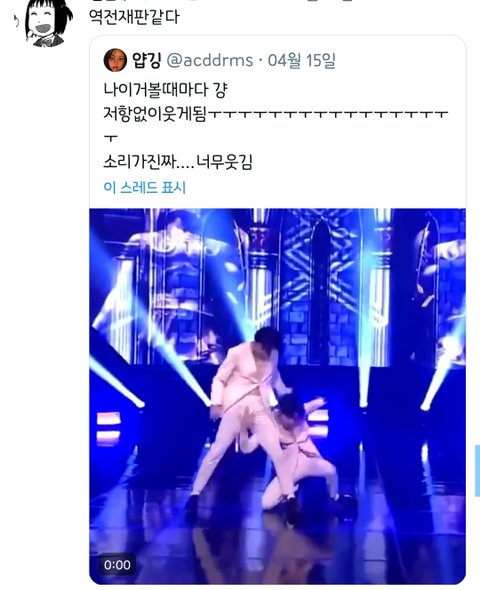Screen dimensions: 480x590
Task: Click the blue scrollbar at the right edge
Action: coord(477,470)
